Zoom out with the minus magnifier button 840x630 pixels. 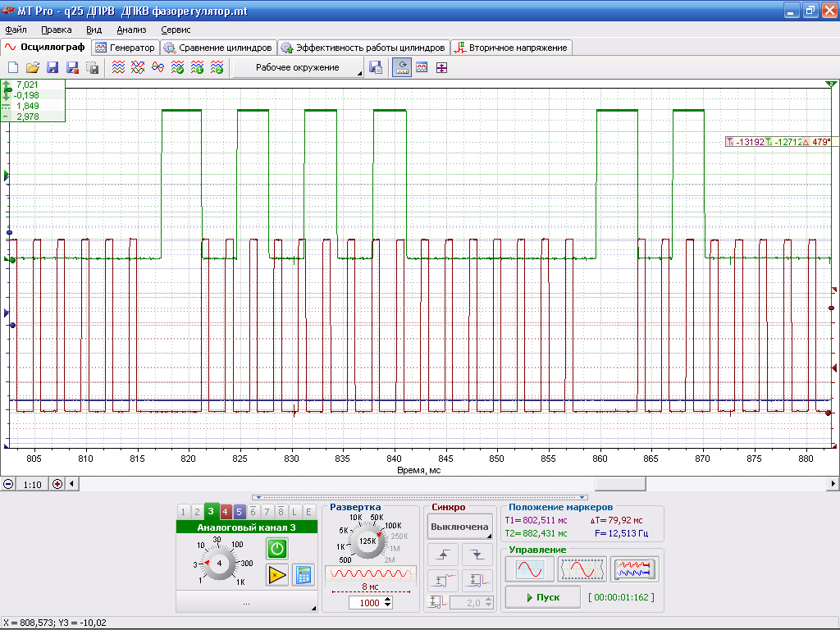(8, 484)
